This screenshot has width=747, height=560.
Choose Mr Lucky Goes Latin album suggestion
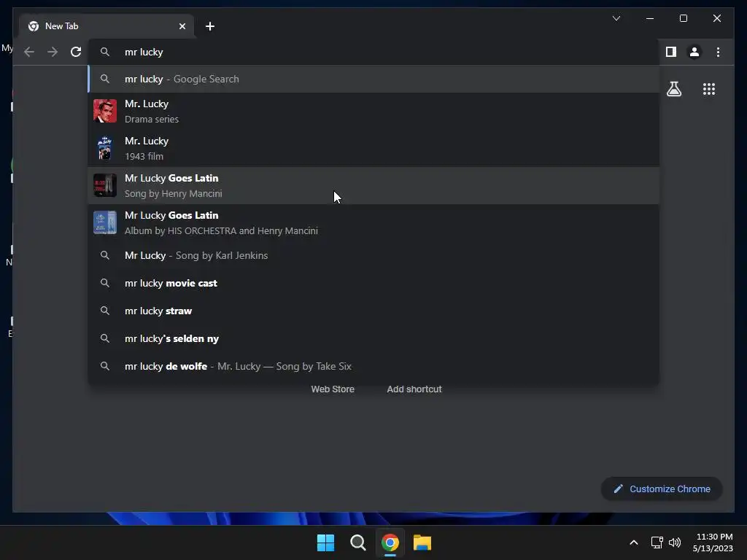[x=373, y=222]
